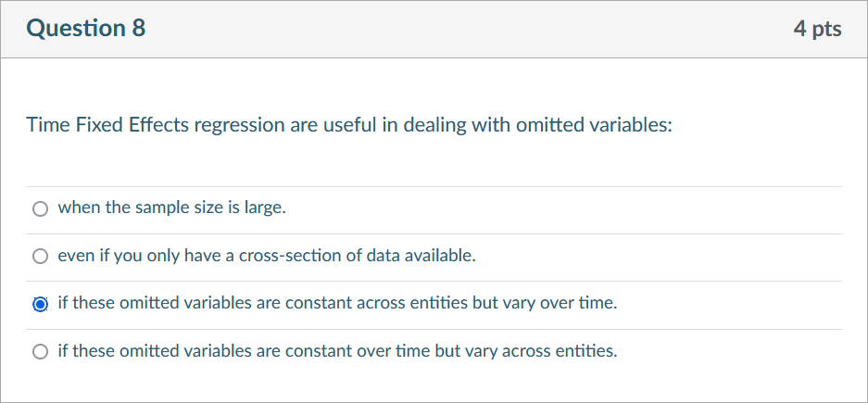The width and height of the screenshot is (868, 403).
Task: Click the answer text 'even if you only have a cross-section'
Action: [x=266, y=256]
